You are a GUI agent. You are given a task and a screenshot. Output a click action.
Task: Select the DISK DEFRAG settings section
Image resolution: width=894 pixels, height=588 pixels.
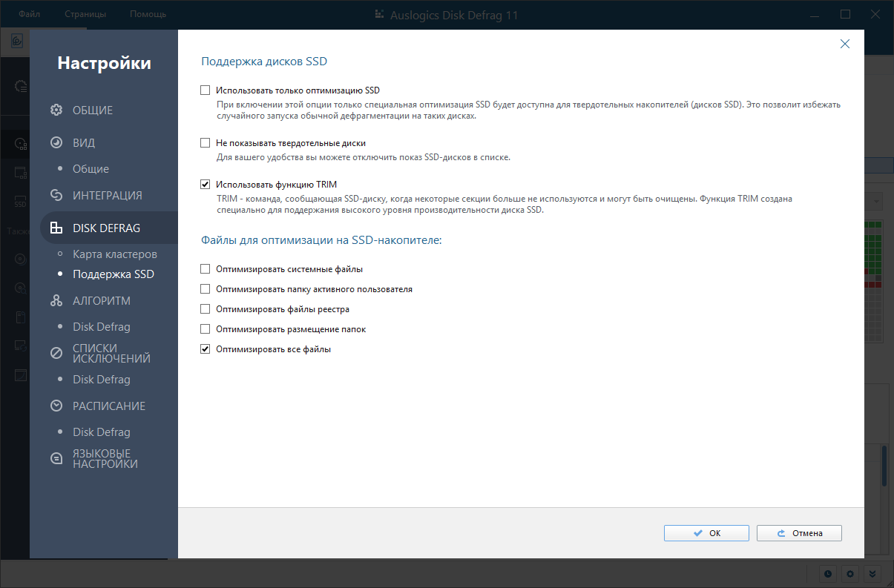coord(106,228)
